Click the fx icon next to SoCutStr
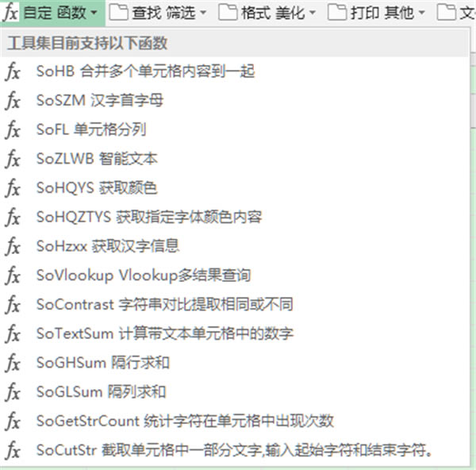This screenshot has width=476, height=470. point(13,451)
